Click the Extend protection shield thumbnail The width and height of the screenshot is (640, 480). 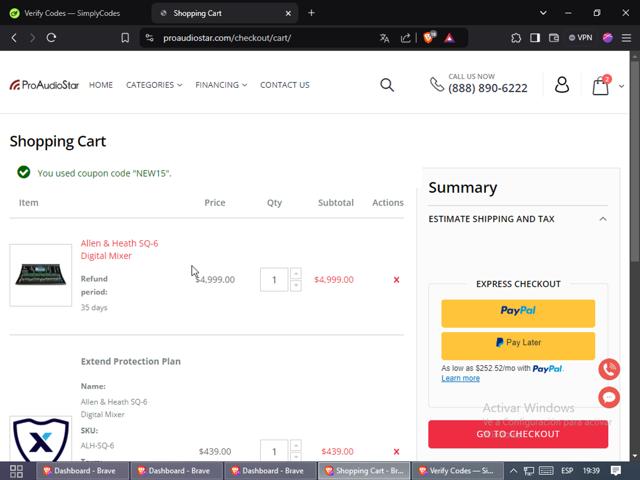pos(40,440)
